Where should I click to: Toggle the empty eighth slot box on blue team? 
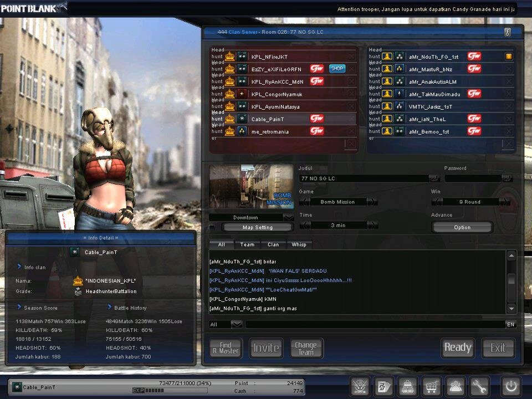pos(508,144)
